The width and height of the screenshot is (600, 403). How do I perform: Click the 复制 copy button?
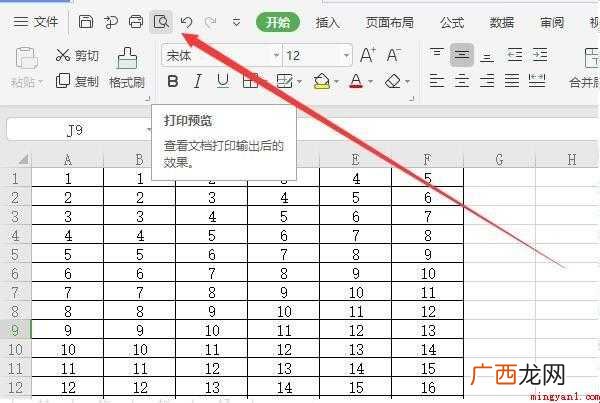[x=77, y=81]
